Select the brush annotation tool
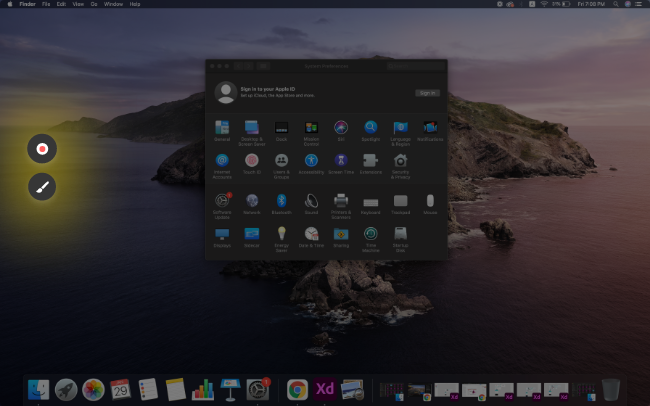 click(42, 187)
